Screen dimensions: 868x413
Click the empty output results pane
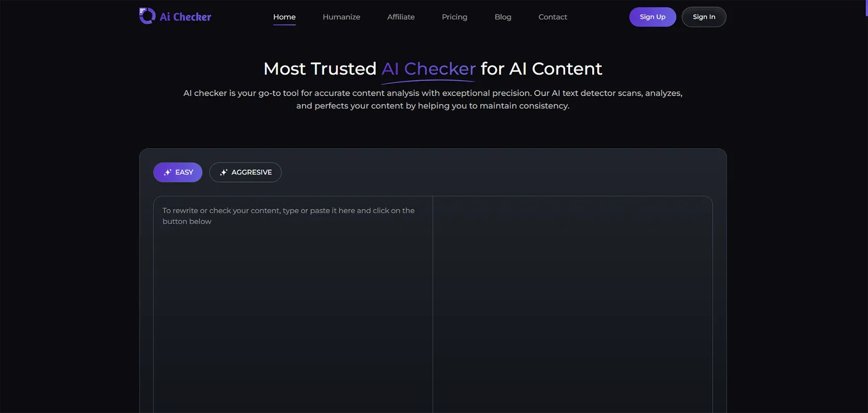(x=572, y=296)
